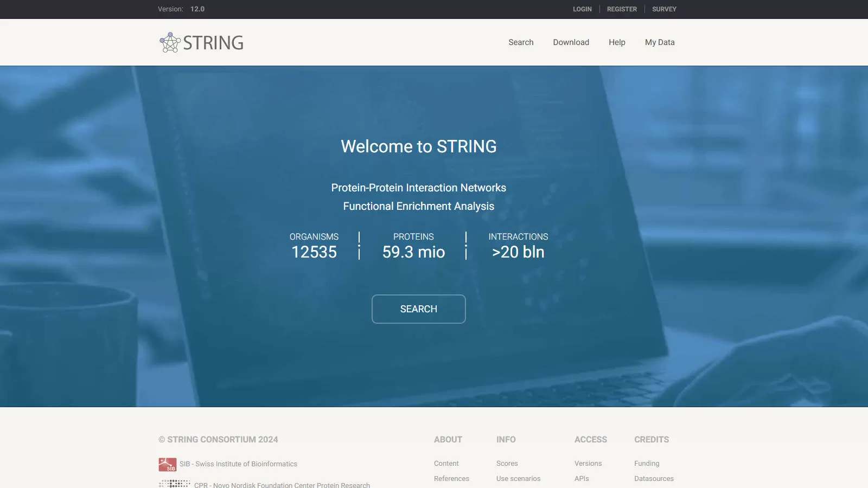The height and width of the screenshot is (488, 868).
Task: Click the LOGIN link in top bar
Action: 582,9
